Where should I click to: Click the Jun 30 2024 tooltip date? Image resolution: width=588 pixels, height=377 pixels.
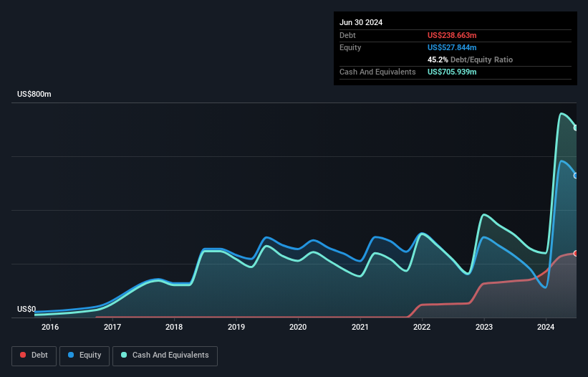coord(361,22)
